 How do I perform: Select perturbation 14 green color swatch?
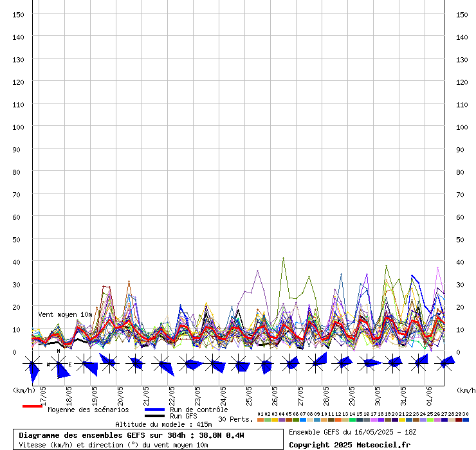[352, 420]
